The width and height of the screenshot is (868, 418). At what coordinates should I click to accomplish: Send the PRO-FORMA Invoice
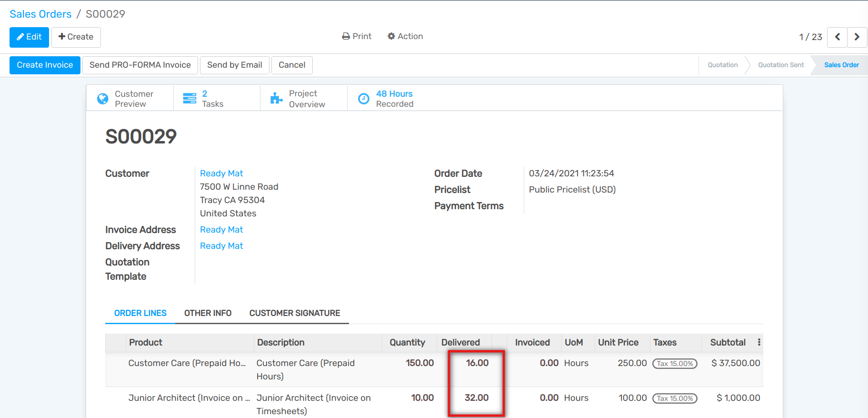tap(140, 65)
